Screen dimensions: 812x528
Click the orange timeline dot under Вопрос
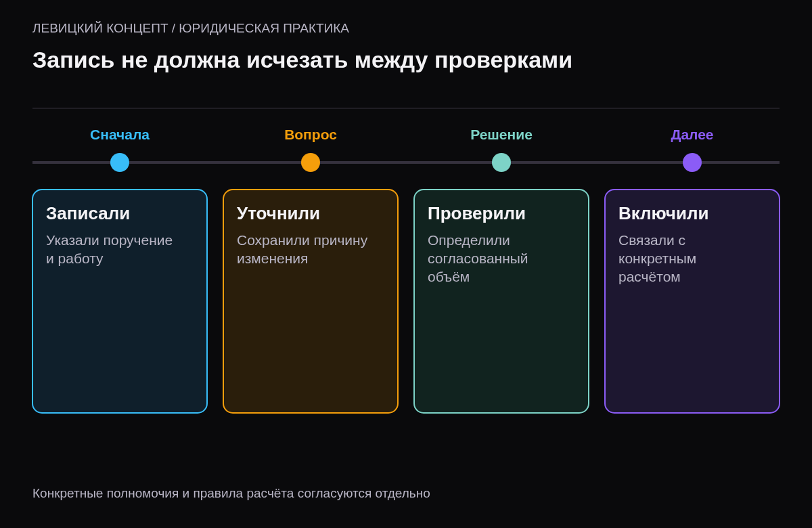pos(311,162)
